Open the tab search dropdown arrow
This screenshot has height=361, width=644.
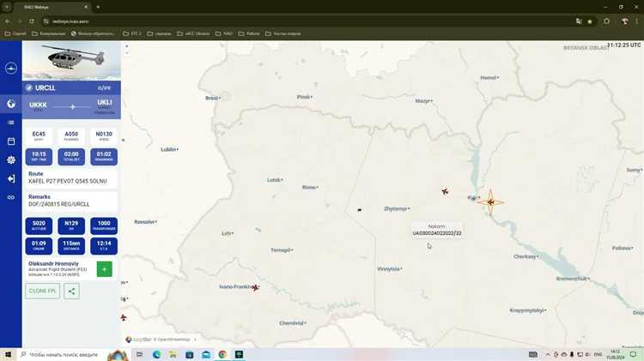click(x=8, y=7)
